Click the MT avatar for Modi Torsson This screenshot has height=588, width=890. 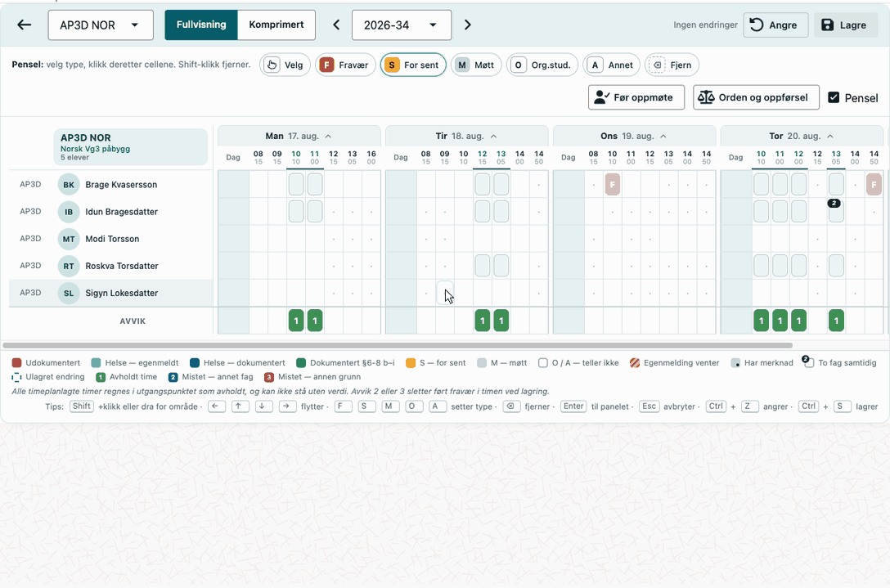pos(69,239)
